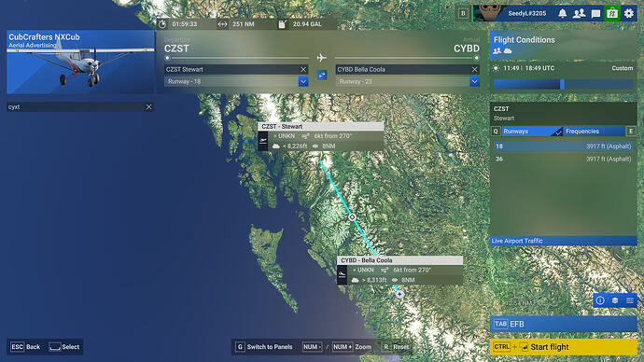The image size is (644, 362).
Task: Click the CYBD visibility eye icon
Action: (395, 280)
